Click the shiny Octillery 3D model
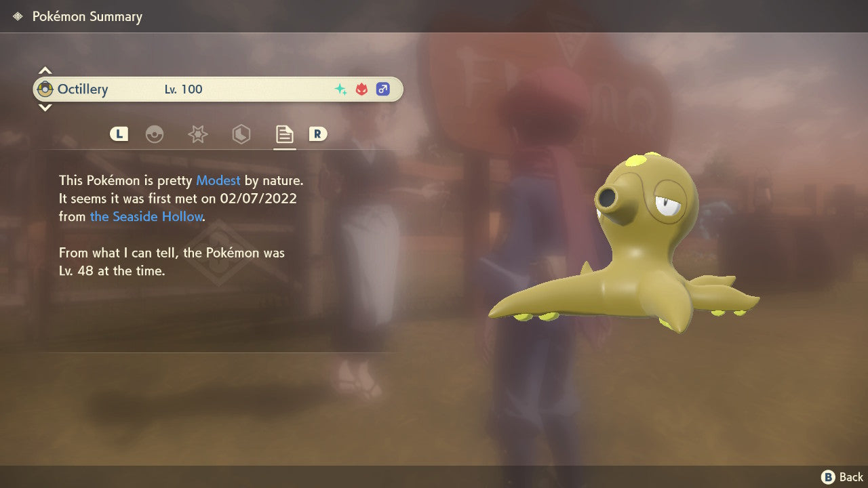The width and height of the screenshot is (868, 488). click(631, 251)
